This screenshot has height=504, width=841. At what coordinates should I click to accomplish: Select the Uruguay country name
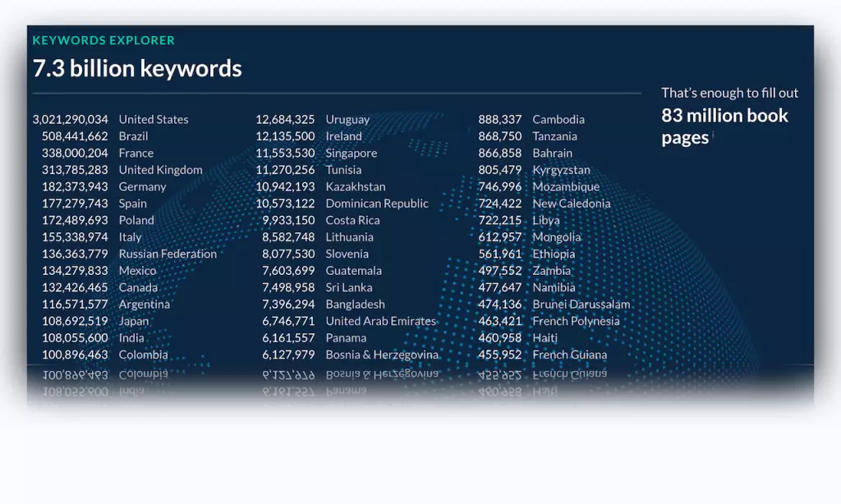point(347,119)
